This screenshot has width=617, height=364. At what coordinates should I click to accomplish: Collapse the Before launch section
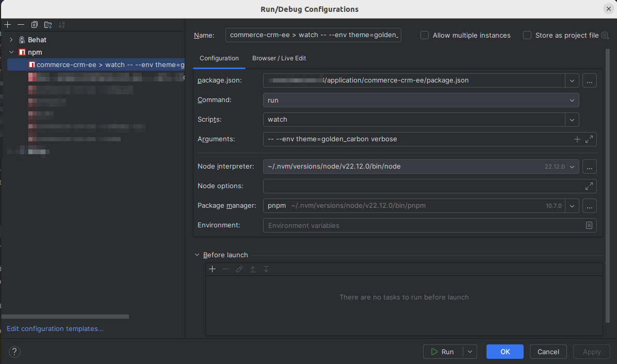click(x=197, y=255)
